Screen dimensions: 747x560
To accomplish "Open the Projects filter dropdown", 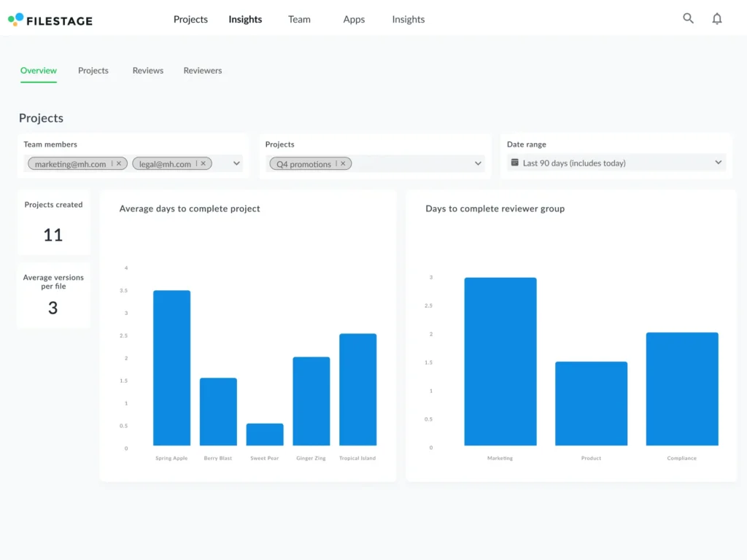I will tap(479, 163).
